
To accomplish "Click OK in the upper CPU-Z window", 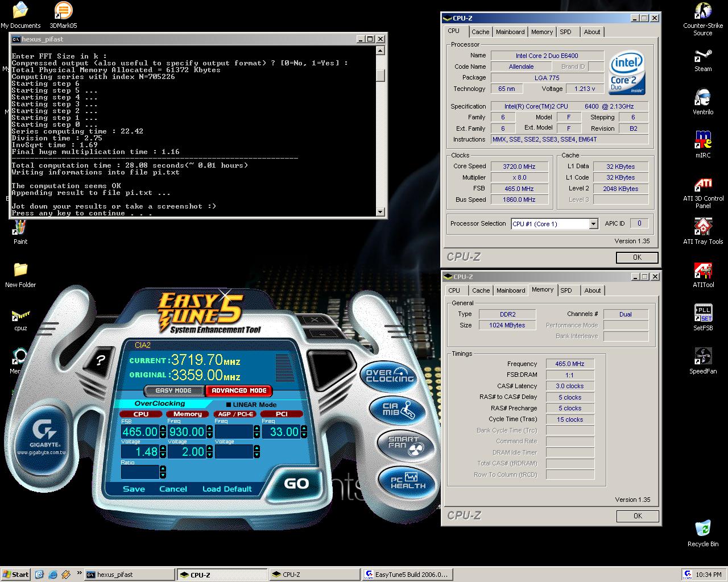I will 637,257.
